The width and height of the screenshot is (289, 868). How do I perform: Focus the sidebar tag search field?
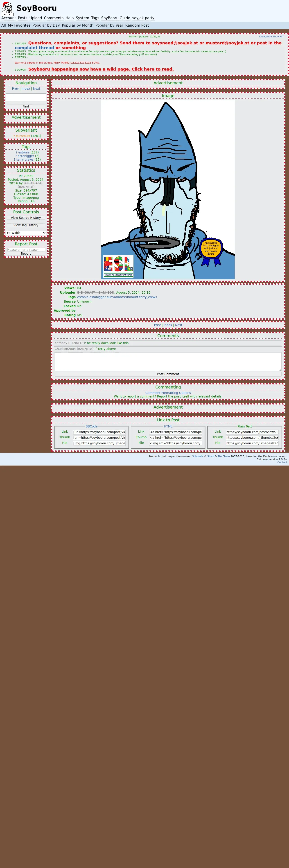pyautogui.click(x=26, y=97)
